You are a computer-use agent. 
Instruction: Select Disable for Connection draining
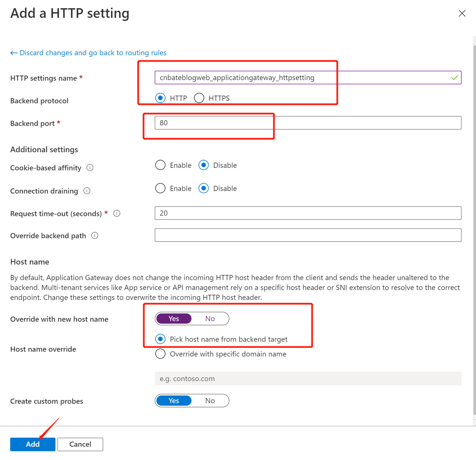point(204,188)
